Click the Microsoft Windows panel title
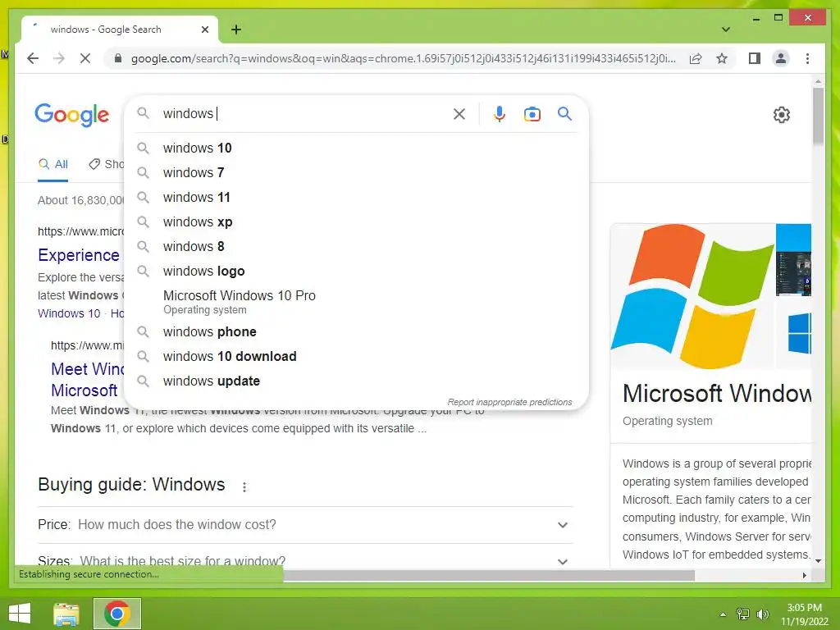This screenshot has width=840, height=630. (x=716, y=393)
